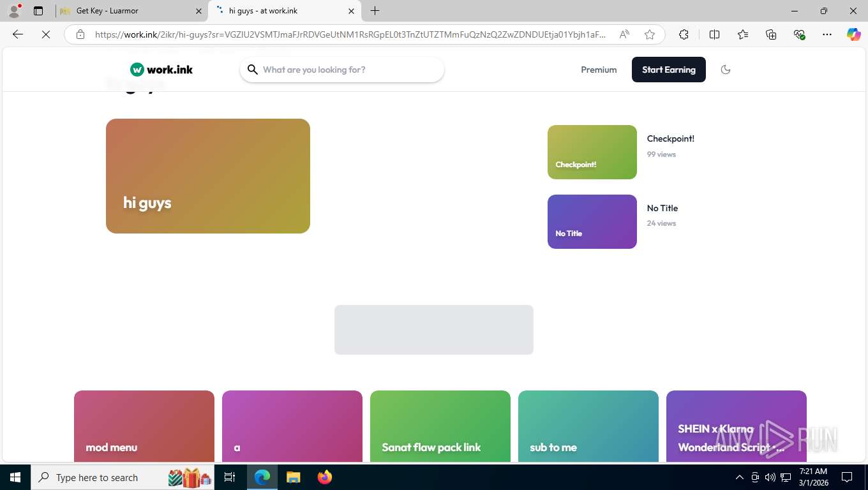Toggle split screen view
The image size is (868, 490).
click(x=714, y=34)
